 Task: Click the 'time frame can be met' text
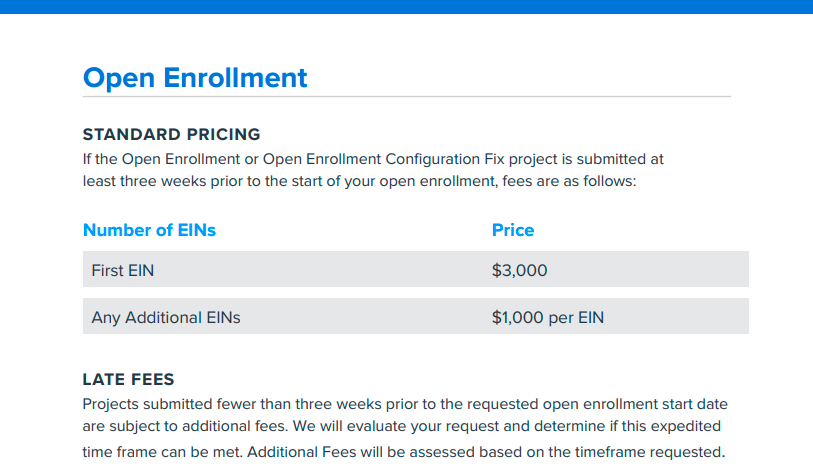click(x=162, y=452)
